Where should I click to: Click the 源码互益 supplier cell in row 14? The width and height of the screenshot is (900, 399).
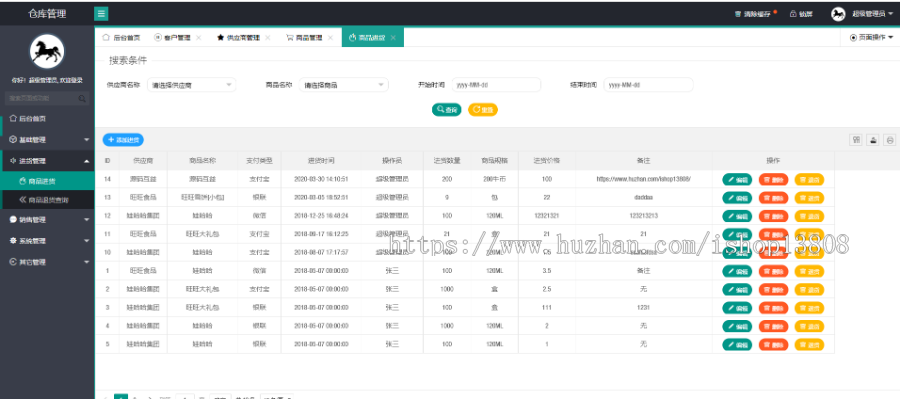[143, 179]
